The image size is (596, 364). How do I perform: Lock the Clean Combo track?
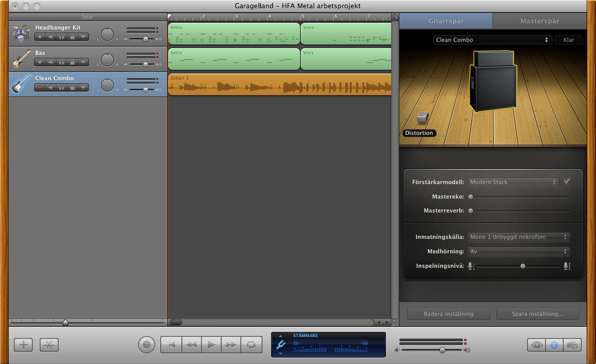72,87
